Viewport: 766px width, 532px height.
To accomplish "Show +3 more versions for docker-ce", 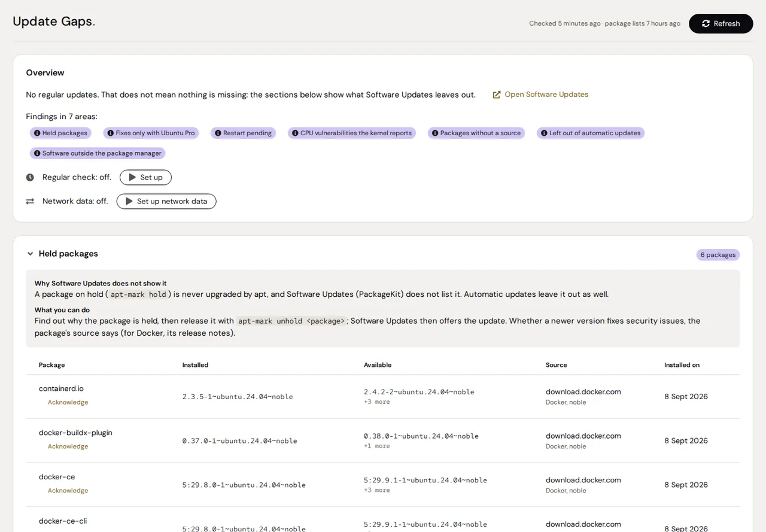I will click(x=376, y=491).
